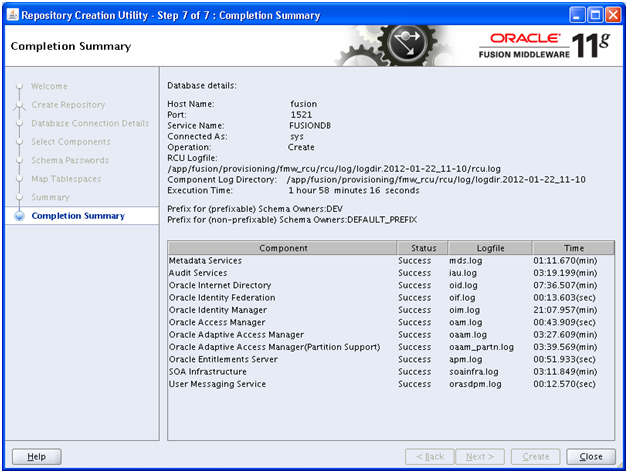The height and width of the screenshot is (473, 628).
Task: Select Oracle Adaptive Access Manager(Partition Support) row
Action: [x=391, y=347]
